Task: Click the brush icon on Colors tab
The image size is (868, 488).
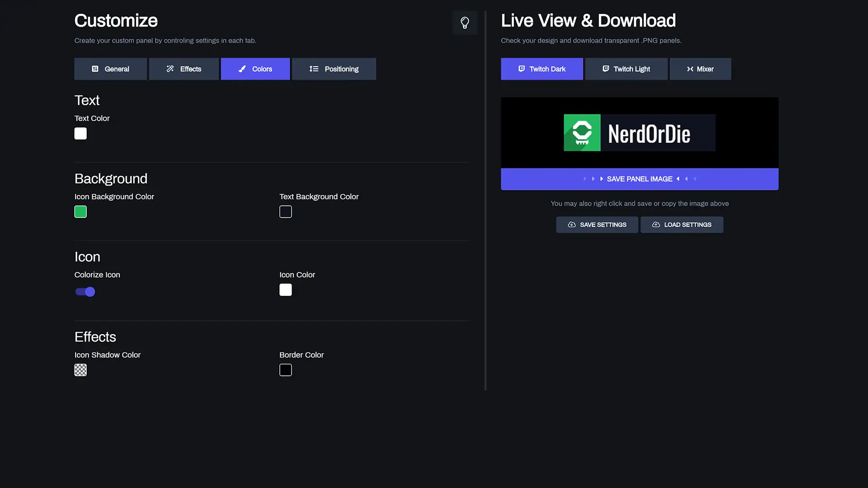Action: [242, 69]
